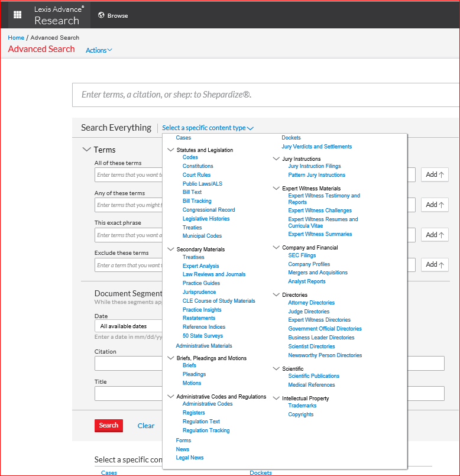Select Practice Guides

pyautogui.click(x=201, y=283)
